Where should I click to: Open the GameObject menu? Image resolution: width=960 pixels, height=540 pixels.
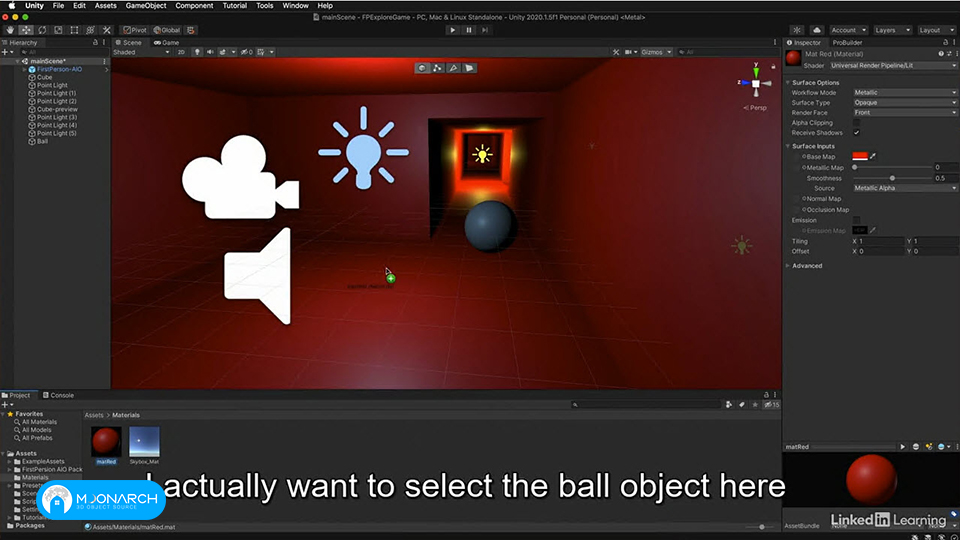pos(146,6)
